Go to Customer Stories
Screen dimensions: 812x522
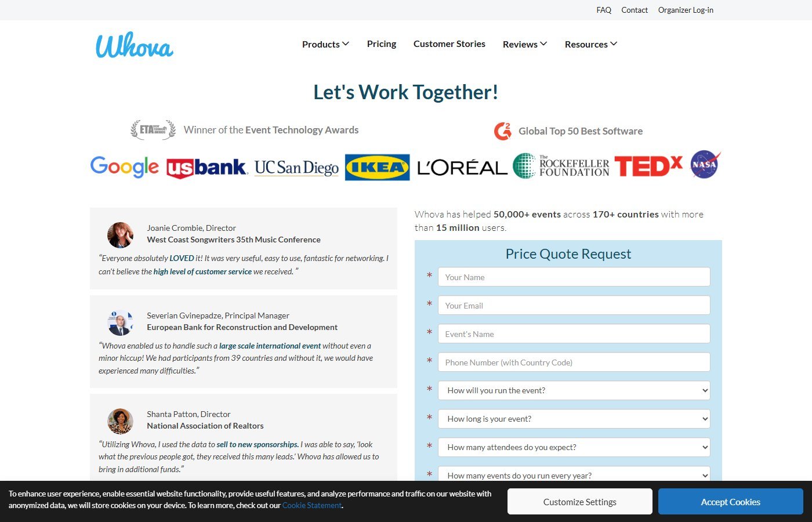(x=449, y=44)
